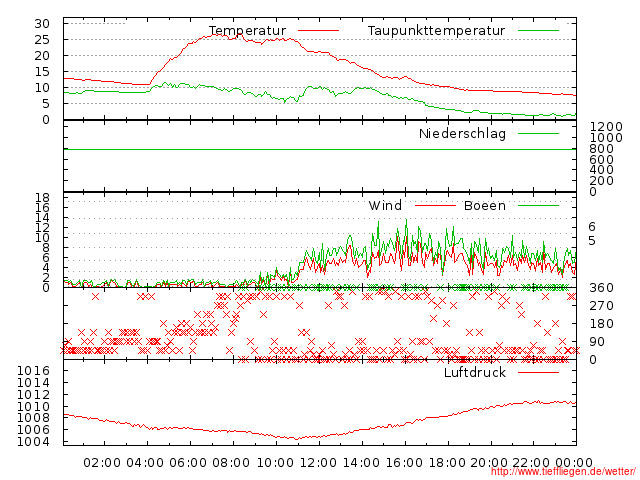Click the Niederschlag legend label
Screen dimensions: 640x480
pyautogui.click(x=462, y=133)
